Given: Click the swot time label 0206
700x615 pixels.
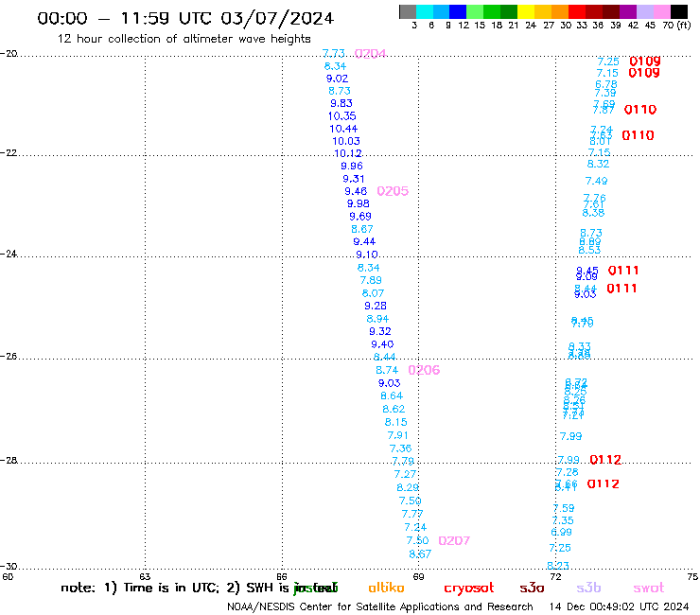Looking at the screenshot, I should (x=424, y=370).
